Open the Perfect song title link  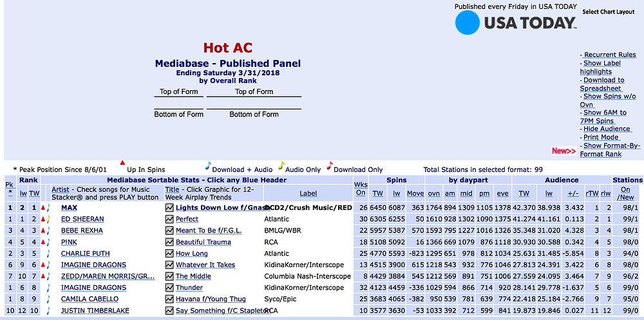(x=187, y=220)
